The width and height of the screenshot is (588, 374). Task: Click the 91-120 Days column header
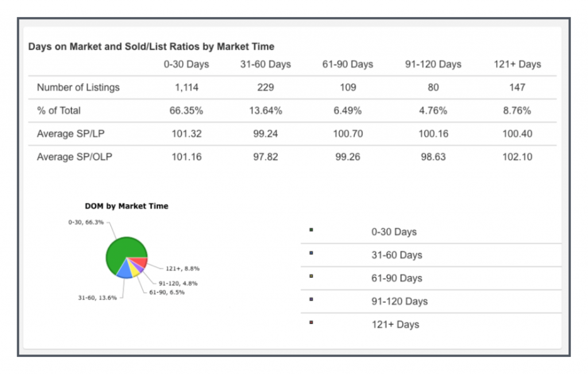pos(433,64)
